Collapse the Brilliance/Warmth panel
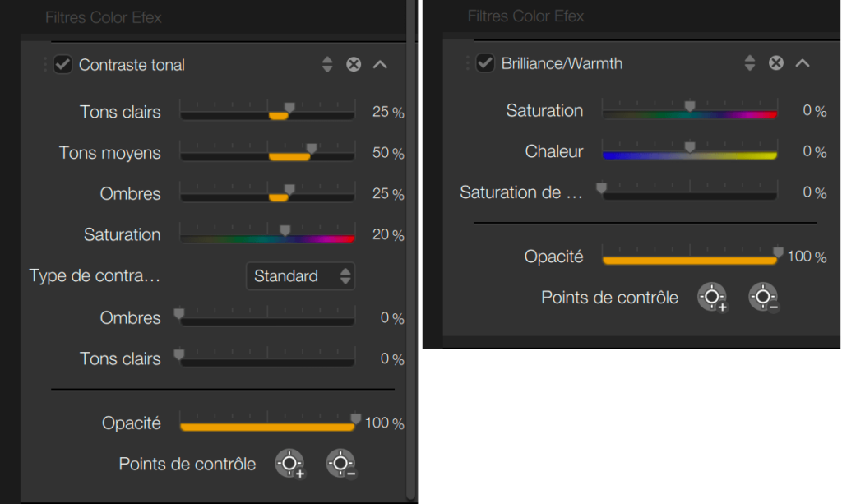 (803, 63)
